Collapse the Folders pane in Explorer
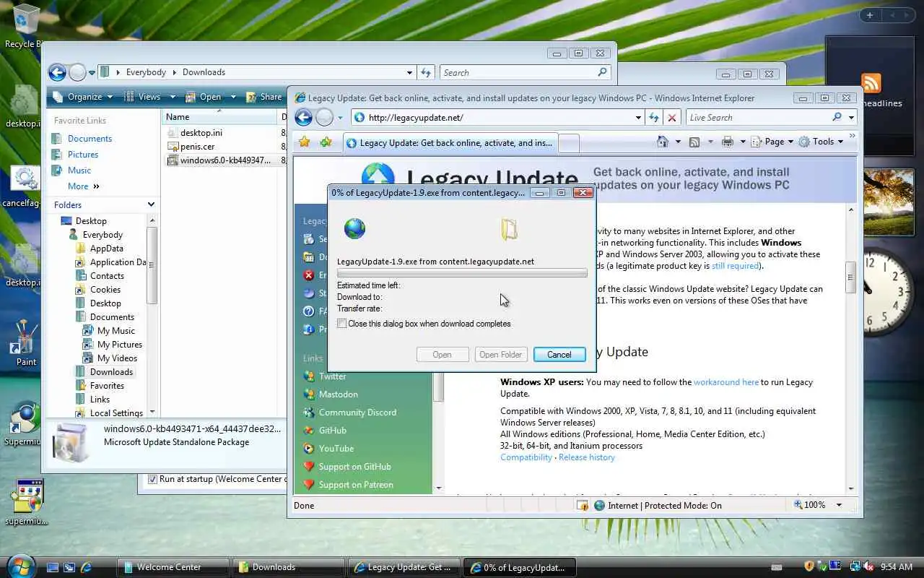Image resolution: width=924 pixels, height=578 pixels. (151, 204)
